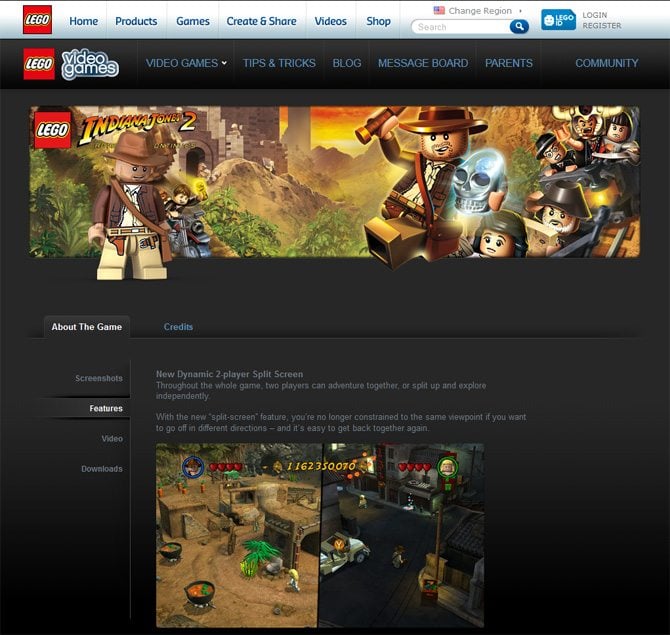Viewport: 670px width, 635px height.
Task: Click the red LEGO logo in top header
Action: click(x=37, y=20)
